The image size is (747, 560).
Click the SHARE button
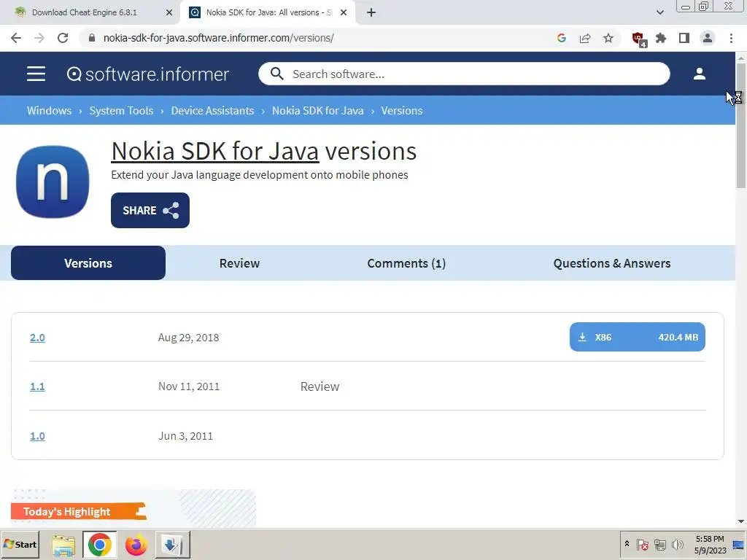(x=150, y=210)
